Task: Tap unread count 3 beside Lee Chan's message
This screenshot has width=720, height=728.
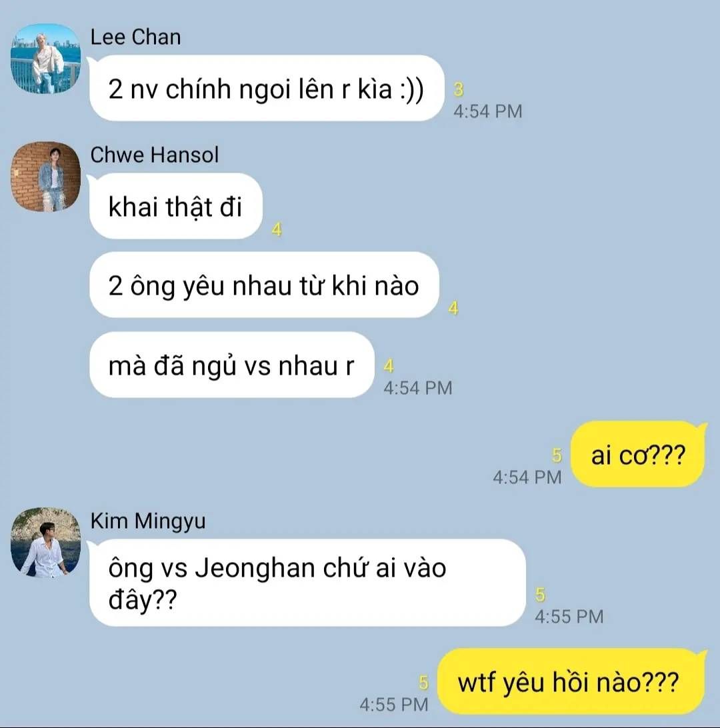Action: point(459,89)
